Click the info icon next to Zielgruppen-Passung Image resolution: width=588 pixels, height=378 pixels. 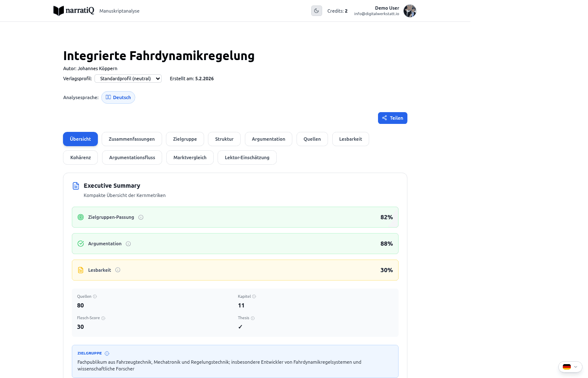point(141,217)
